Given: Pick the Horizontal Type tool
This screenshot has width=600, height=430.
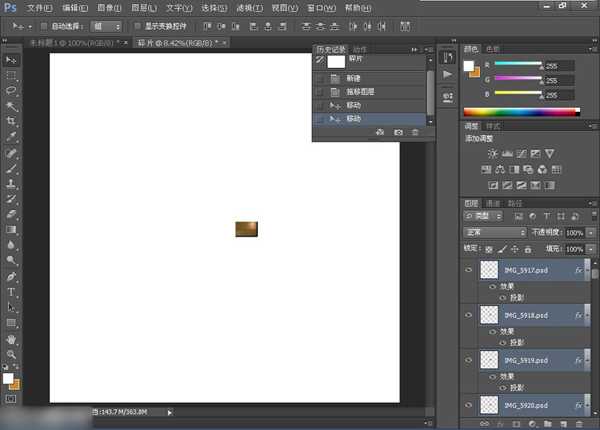Looking at the screenshot, I should (x=12, y=292).
